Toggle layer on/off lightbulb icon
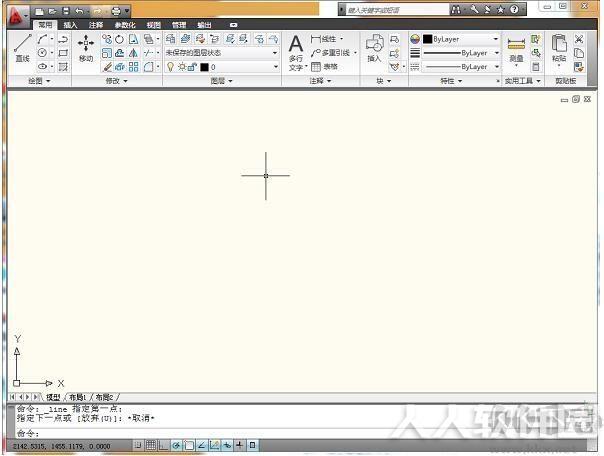This screenshot has width=604, height=456. click(x=170, y=67)
